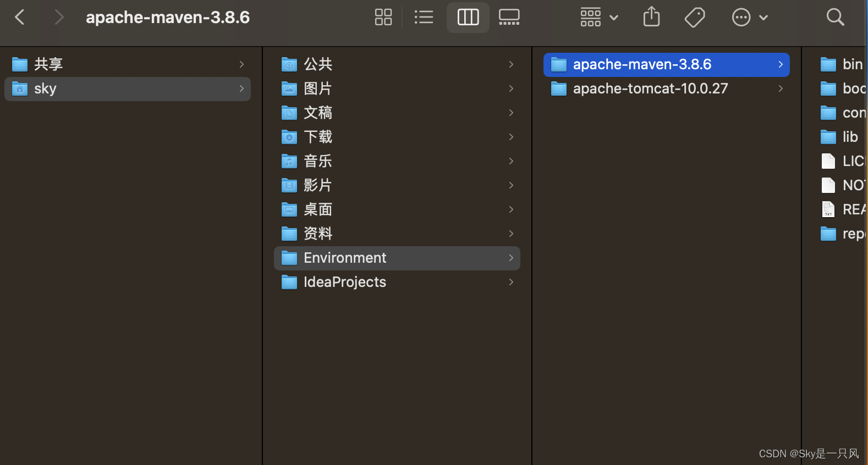Click the search magnifier icon

pos(835,17)
